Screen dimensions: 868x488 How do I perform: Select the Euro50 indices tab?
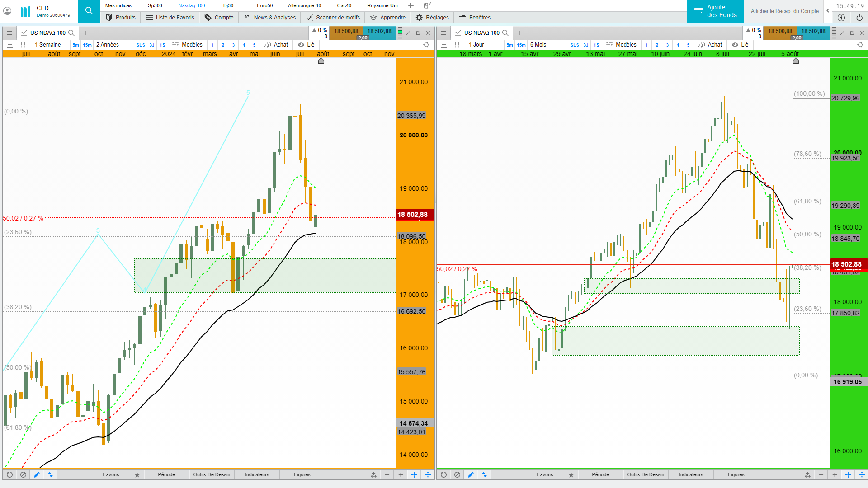pyautogui.click(x=264, y=5)
